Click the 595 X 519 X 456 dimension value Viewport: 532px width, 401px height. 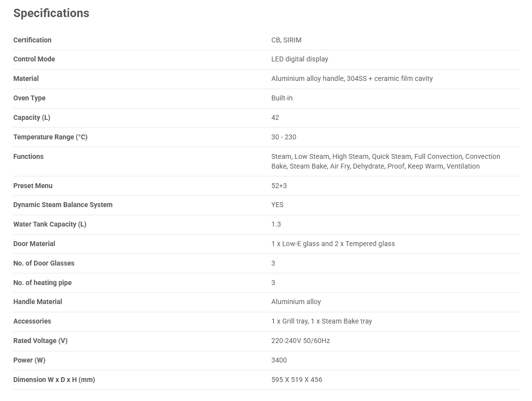297,380
